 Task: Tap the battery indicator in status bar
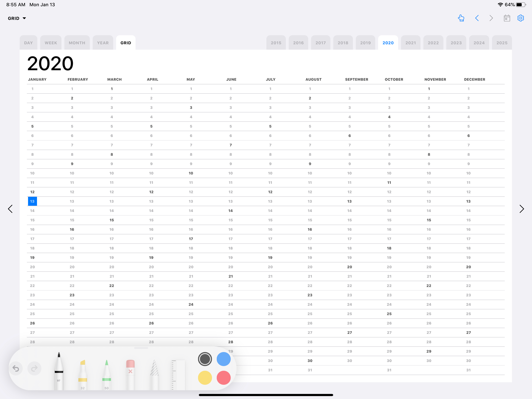[x=521, y=4]
